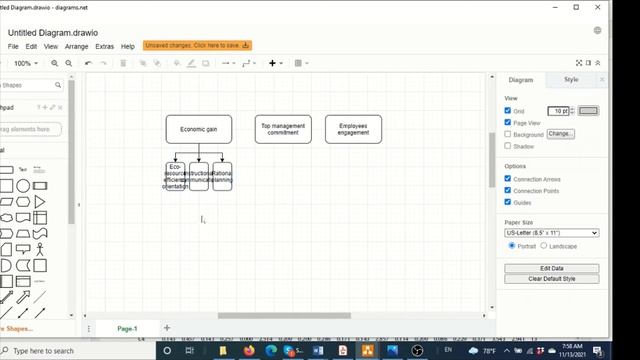
Task: Add a new item to the Scratchpad
Action: pos(45,107)
